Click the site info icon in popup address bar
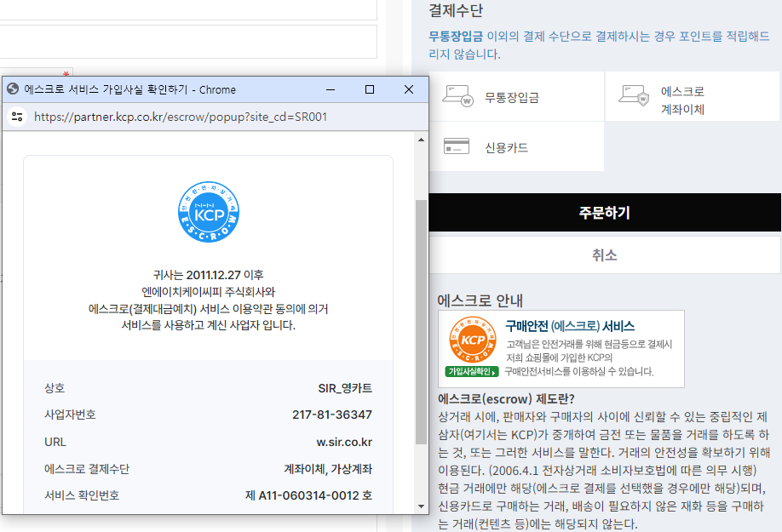 17,117
